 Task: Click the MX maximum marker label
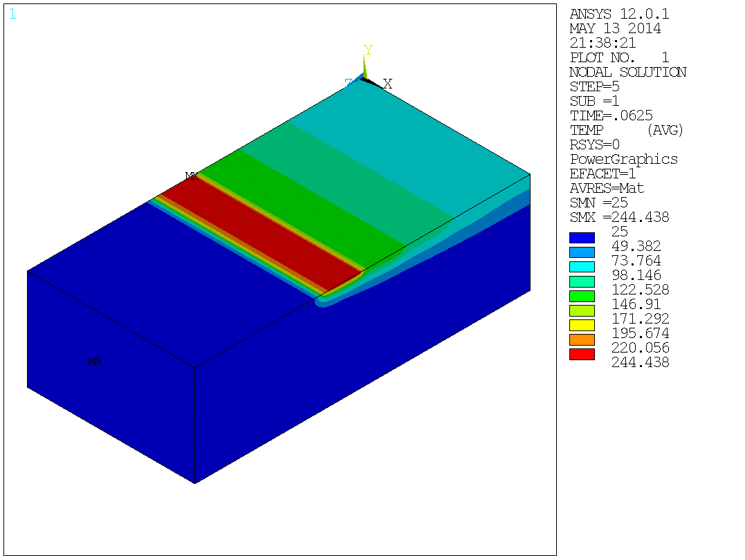click(192, 176)
